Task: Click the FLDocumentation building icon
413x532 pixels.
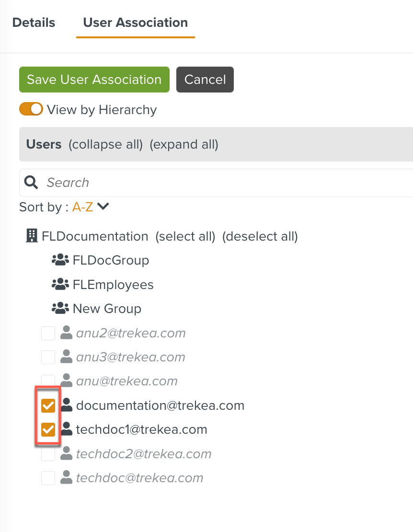Action: 32,236
